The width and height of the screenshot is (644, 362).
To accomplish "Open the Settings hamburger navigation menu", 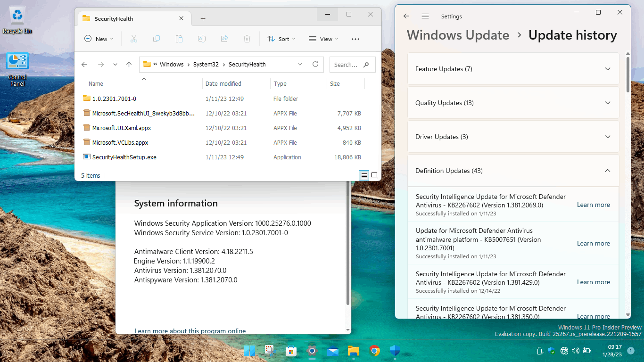I will [x=425, y=16].
